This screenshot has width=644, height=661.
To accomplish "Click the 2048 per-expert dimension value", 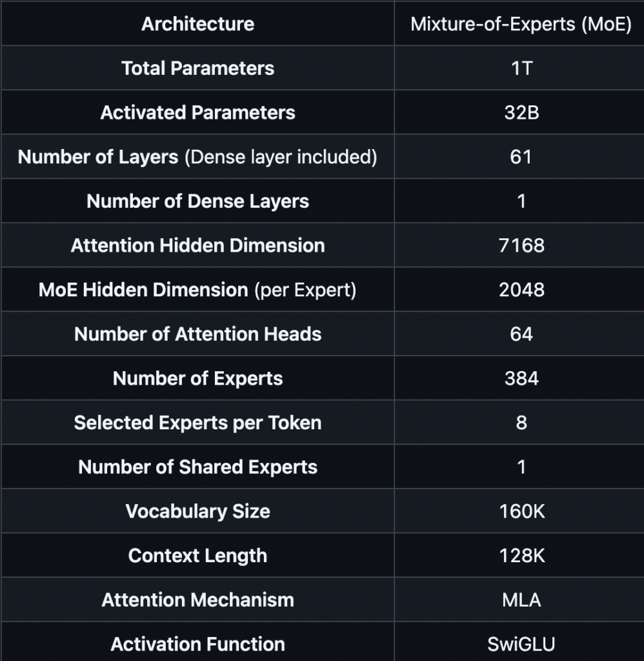I will coord(521,290).
